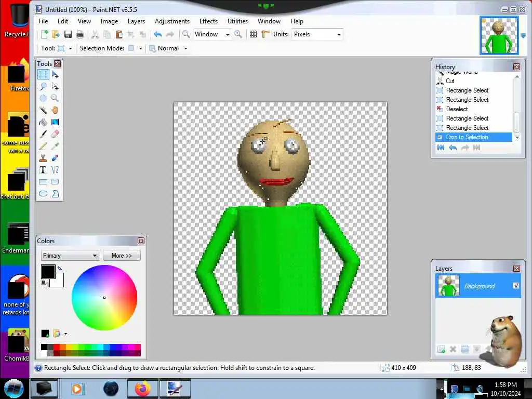Image resolution: width=532 pixels, height=399 pixels.
Task: Select the Move Selected Pixels tool
Action: [x=55, y=74]
